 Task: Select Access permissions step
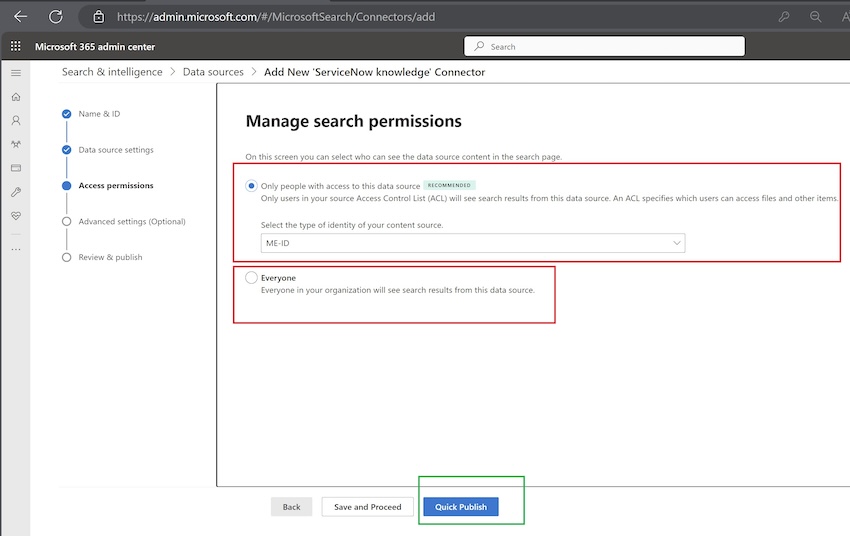coord(116,185)
